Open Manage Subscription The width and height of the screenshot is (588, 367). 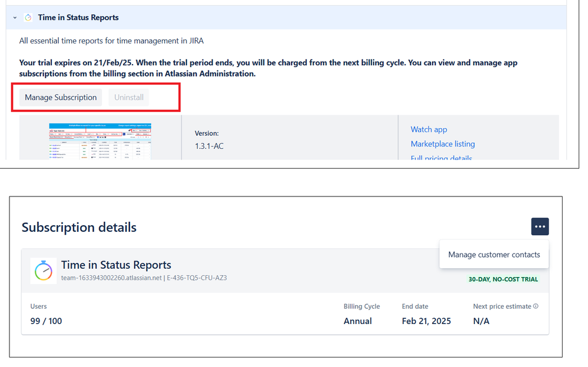pos(61,98)
